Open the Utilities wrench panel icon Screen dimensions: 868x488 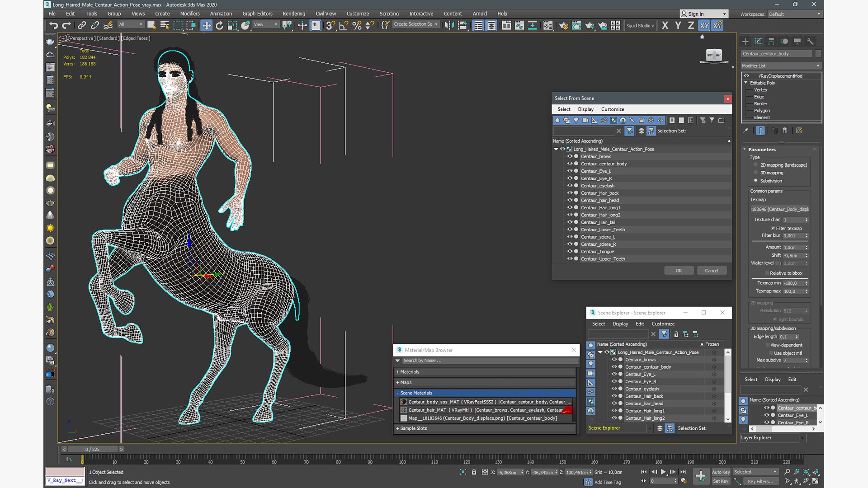[810, 41]
